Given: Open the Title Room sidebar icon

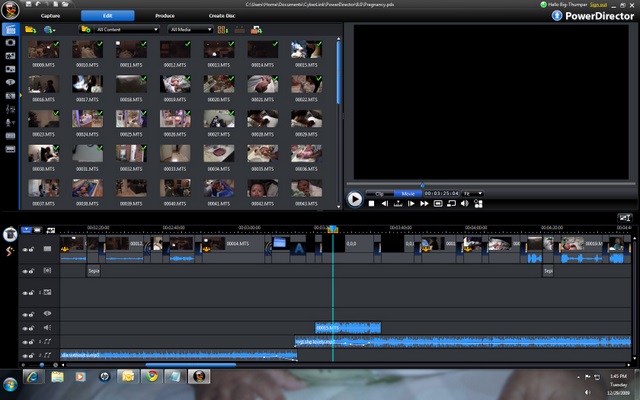Looking at the screenshot, I should coord(10,82).
